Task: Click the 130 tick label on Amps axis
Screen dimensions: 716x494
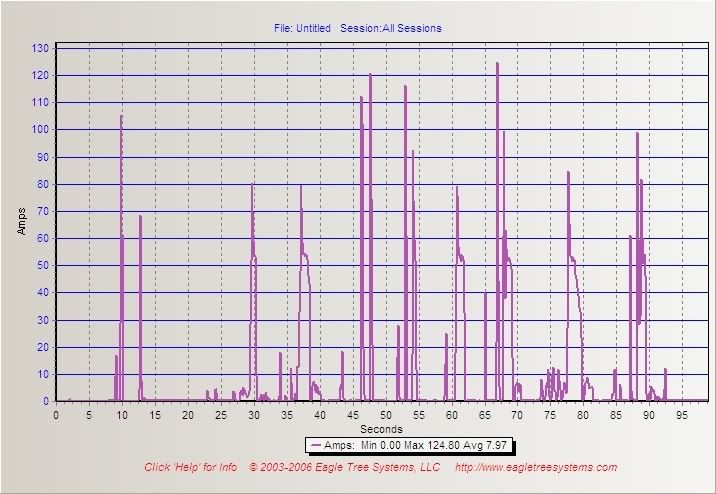Action: 39,48
